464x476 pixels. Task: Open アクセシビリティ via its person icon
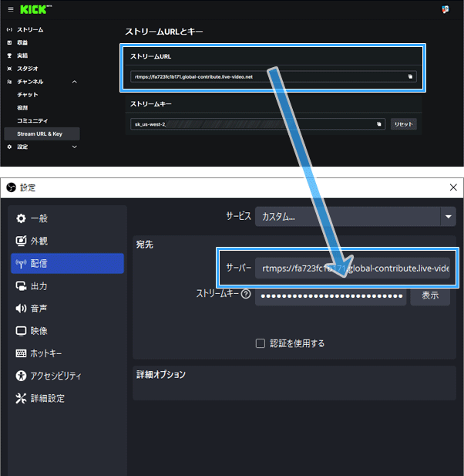point(21,376)
